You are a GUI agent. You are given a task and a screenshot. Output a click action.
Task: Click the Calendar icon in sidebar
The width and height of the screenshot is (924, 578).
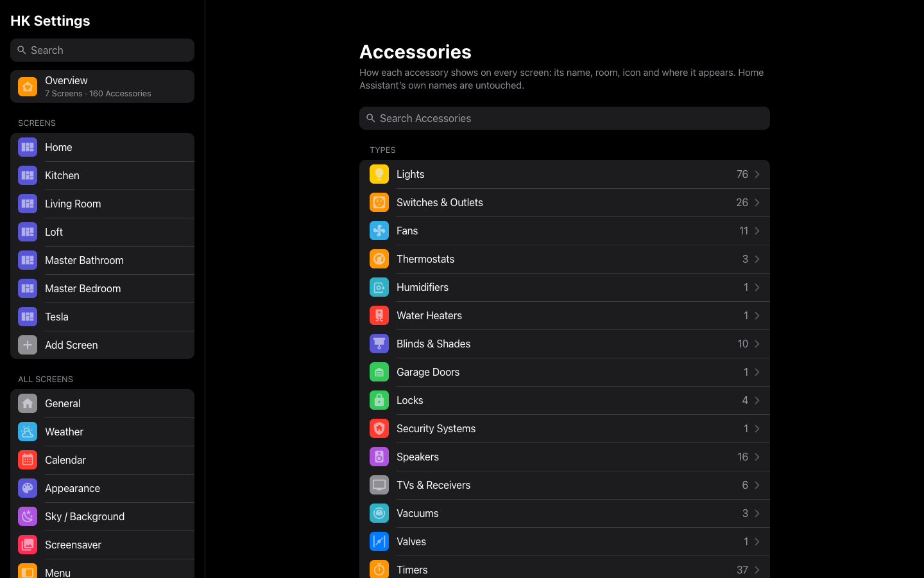(x=28, y=460)
